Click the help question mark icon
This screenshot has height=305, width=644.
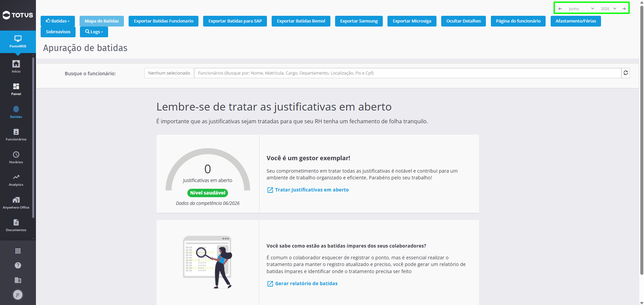(x=18, y=265)
